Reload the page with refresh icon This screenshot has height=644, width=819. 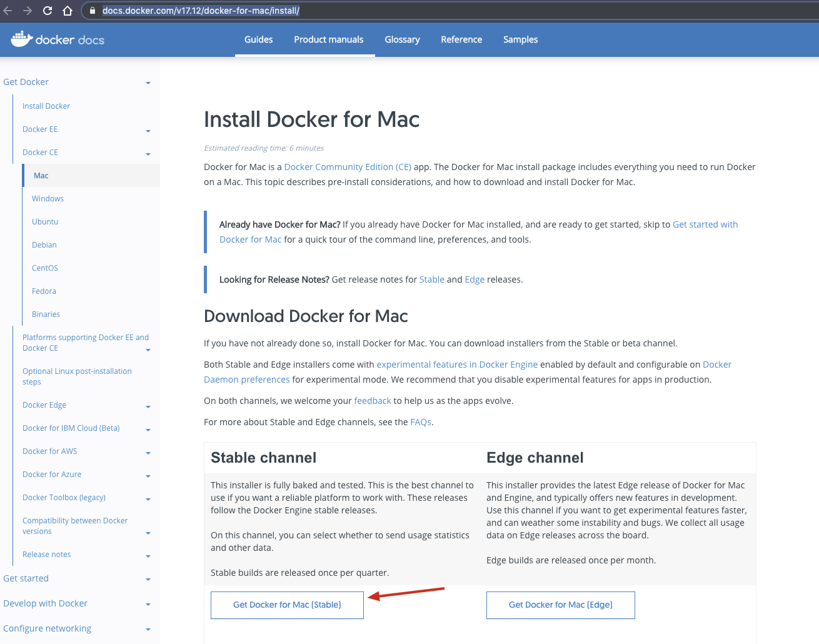click(x=48, y=11)
